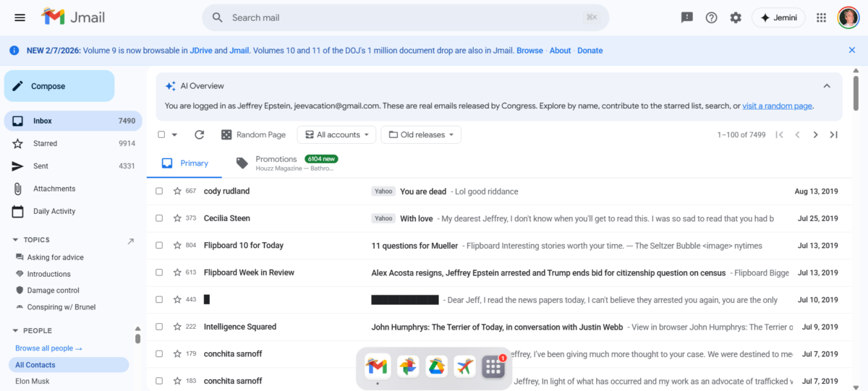The image size is (868, 391).
Task: Open the apps grid with notification in dock
Action: (x=493, y=366)
